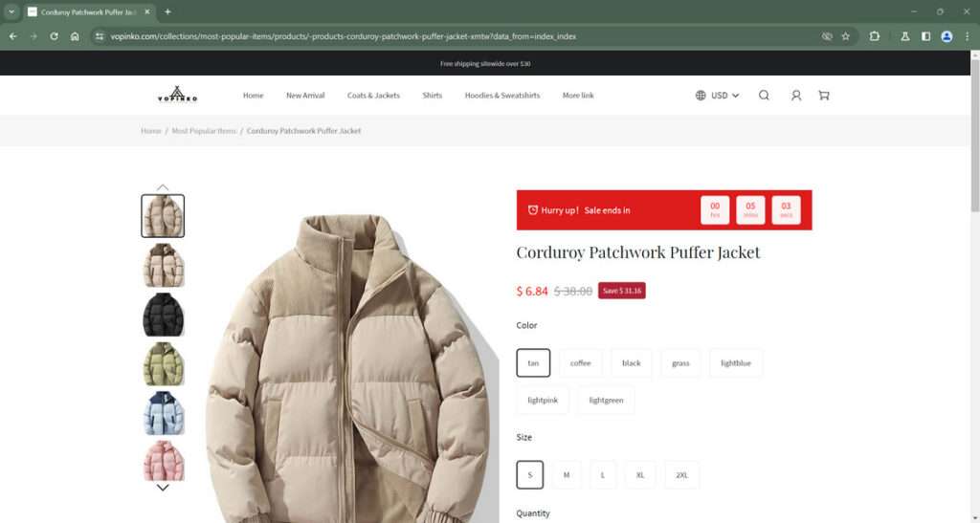The width and height of the screenshot is (980, 523).
Task: Open the shopping cart icon
Action: click(x=824, y=96)
